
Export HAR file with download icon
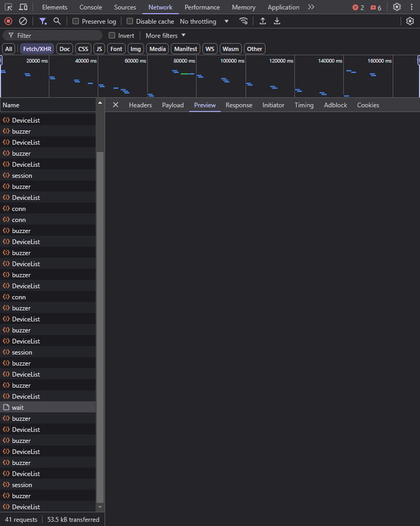pos(277,21)
